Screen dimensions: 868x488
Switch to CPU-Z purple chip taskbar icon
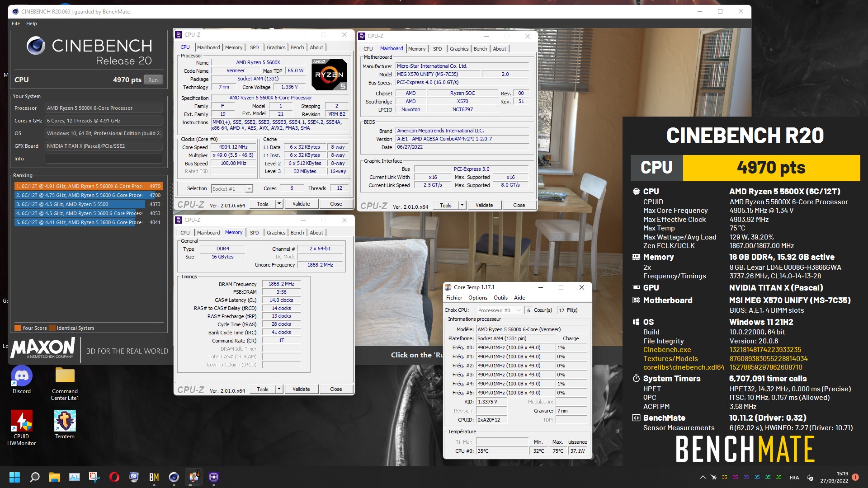point(214,477)
